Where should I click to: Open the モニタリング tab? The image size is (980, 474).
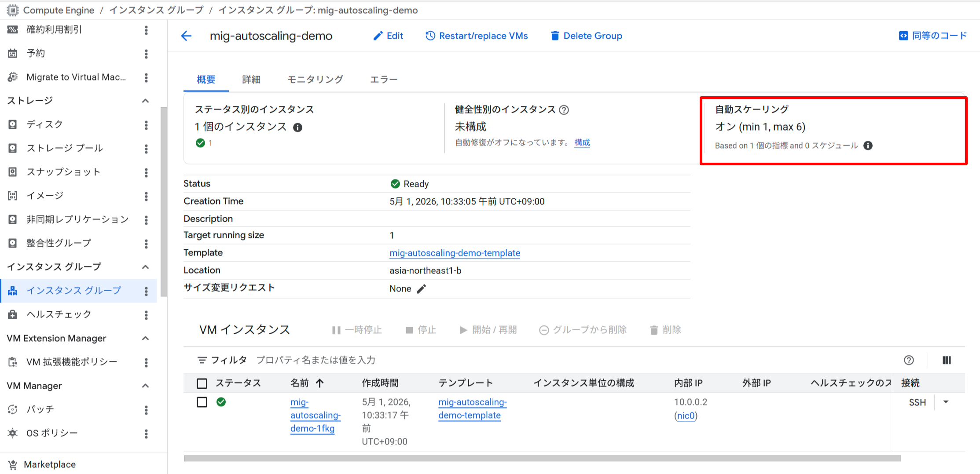(x=315, y=80)
